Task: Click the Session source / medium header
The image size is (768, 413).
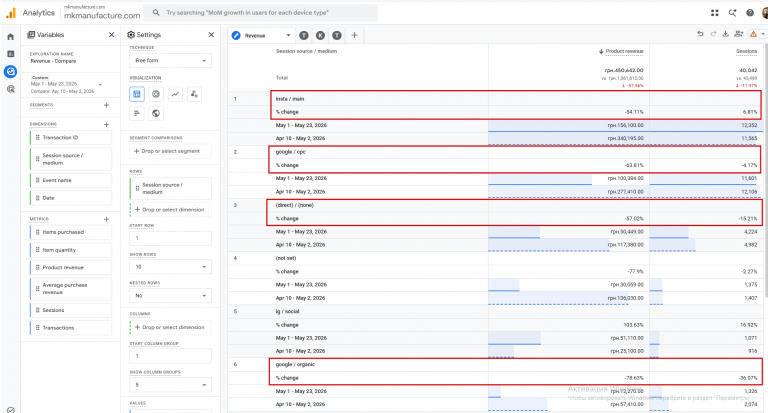Action: pyautogui.click(x=306, y=51)
